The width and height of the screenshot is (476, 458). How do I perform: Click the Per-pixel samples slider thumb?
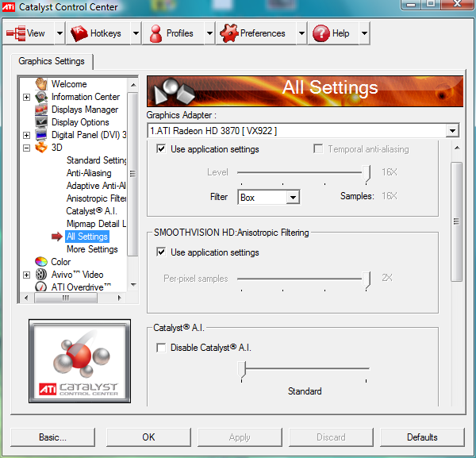367,279
